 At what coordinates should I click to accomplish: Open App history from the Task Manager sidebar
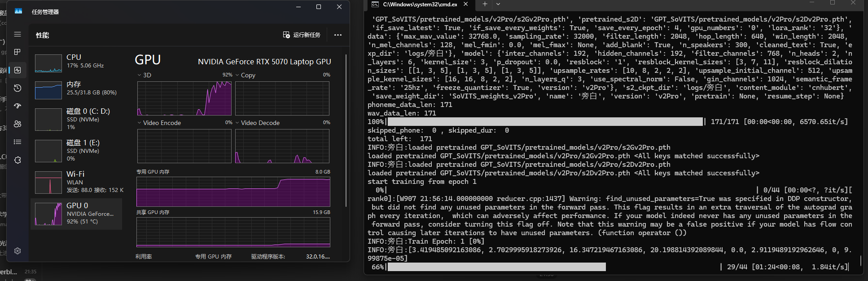(18, 88)
